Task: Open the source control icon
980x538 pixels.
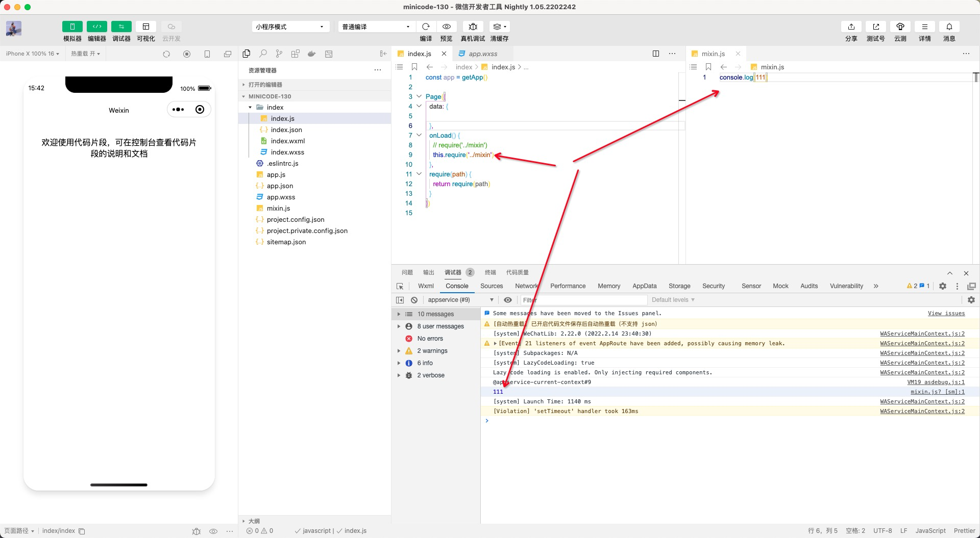Action: click(x=279, y=54)
